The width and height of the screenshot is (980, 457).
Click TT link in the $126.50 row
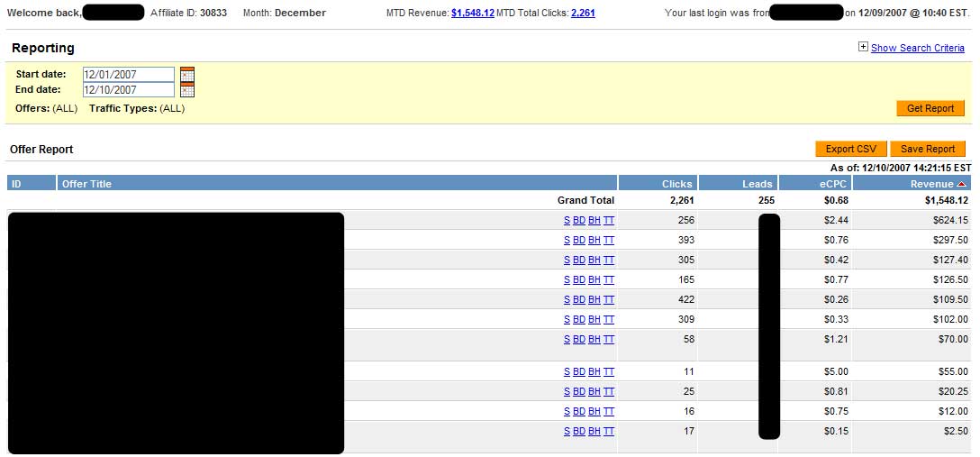coord(609,279)
